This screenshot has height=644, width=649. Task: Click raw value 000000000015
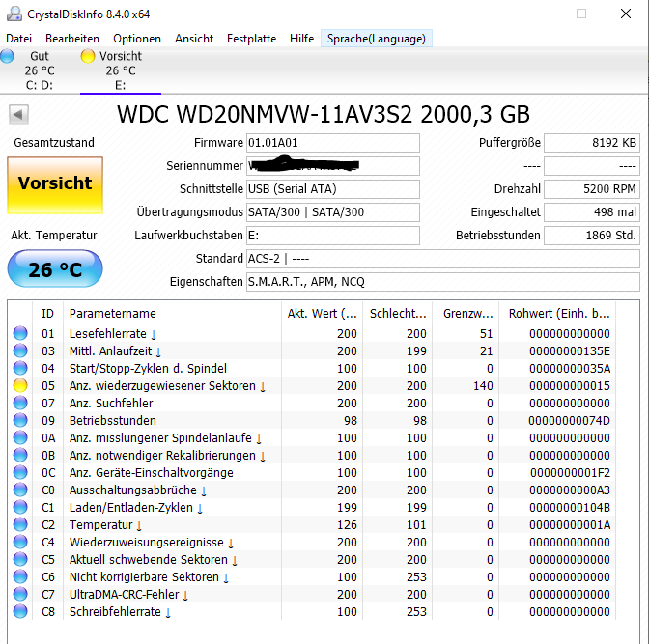pos(570,386)
